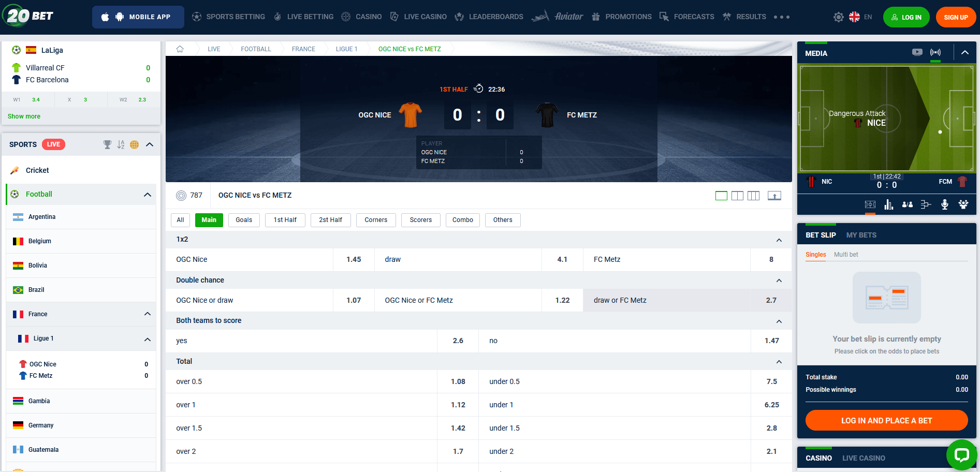Click Show more under LaLiga
Viewport: 980px width, 472px height.
24,116
